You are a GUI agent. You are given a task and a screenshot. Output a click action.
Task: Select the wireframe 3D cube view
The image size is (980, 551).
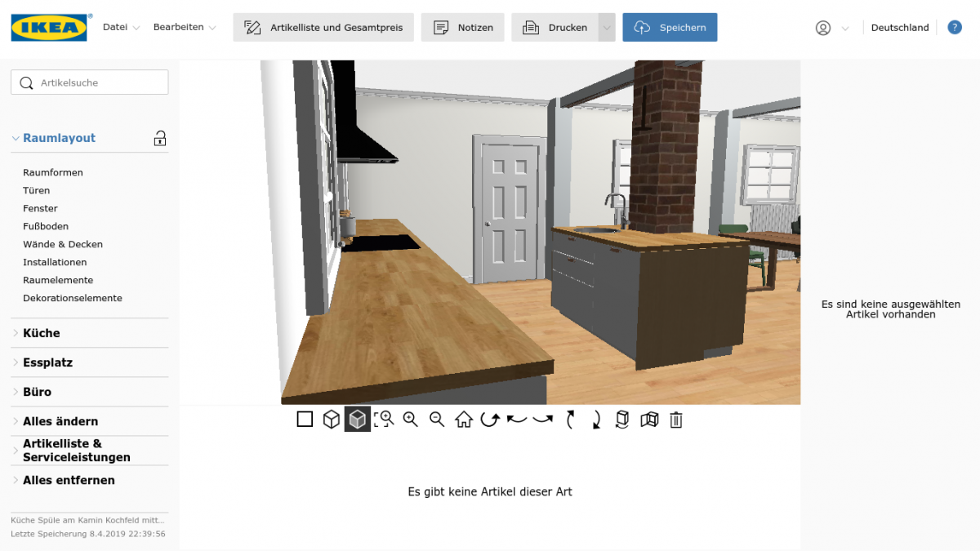[x=331, y=420]
